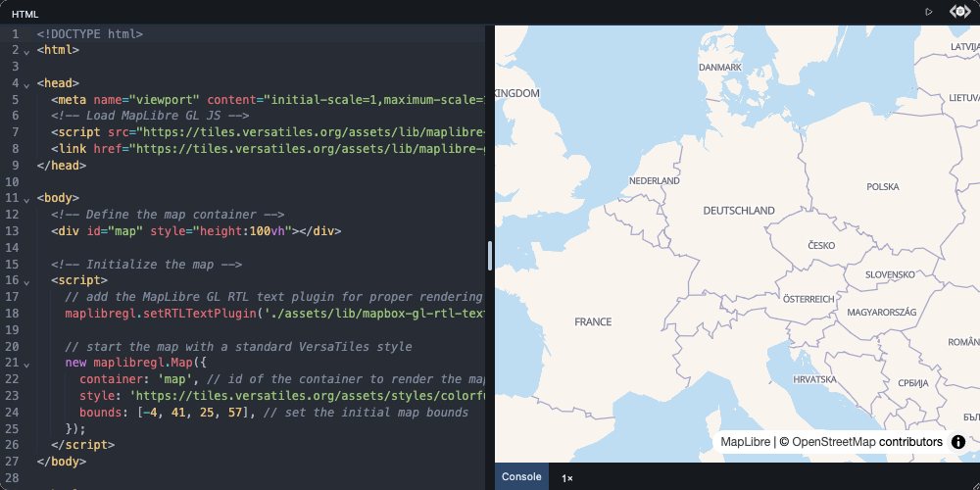
Task: Click the editor-preview resize handle
Action: point(490,256)
